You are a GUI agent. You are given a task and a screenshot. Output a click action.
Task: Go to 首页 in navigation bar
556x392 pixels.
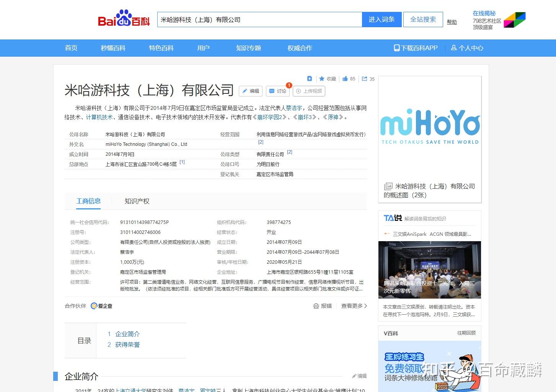tap(71, 48)
